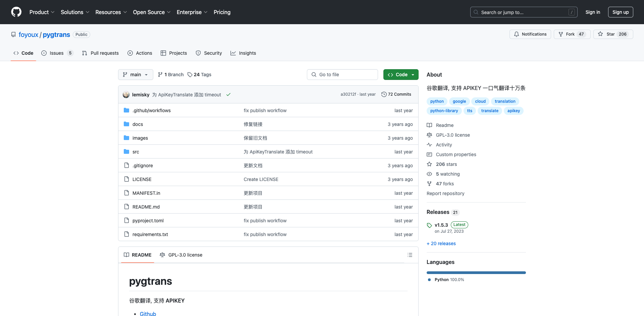Viewport: 644px width, 316px height.
Task: Select the GPL-3.0 license tab in README
Action: (181, 255)
